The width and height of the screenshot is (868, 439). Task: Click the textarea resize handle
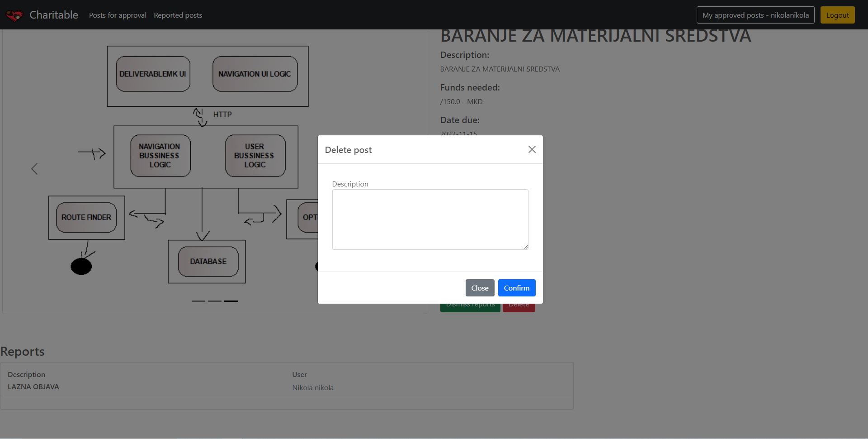525,247
